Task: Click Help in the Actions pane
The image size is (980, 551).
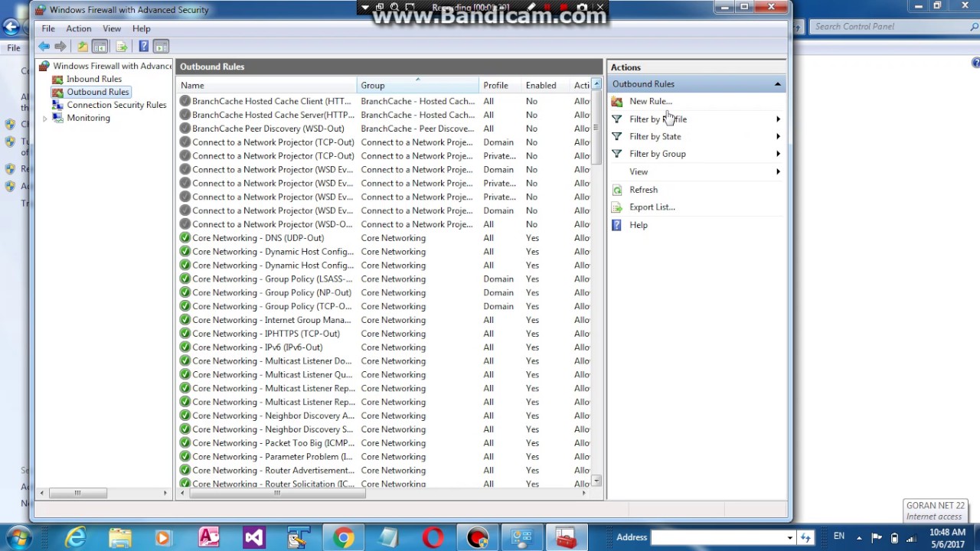Action: click(x=639, y=225)
